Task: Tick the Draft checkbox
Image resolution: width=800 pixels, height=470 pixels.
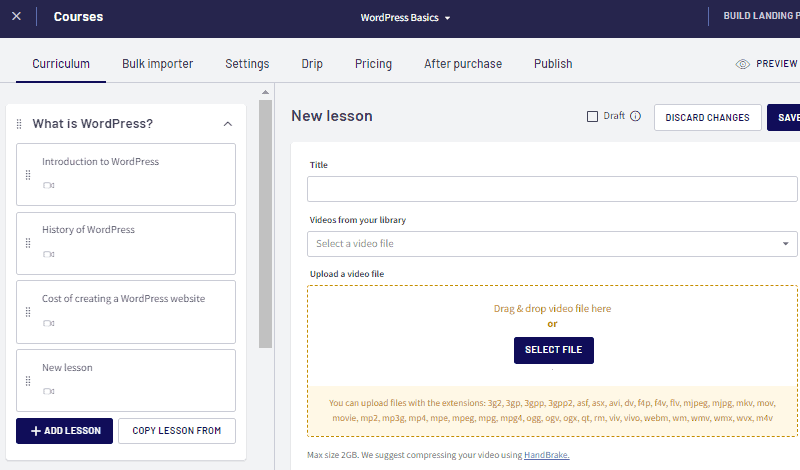Action: [592, 116]
